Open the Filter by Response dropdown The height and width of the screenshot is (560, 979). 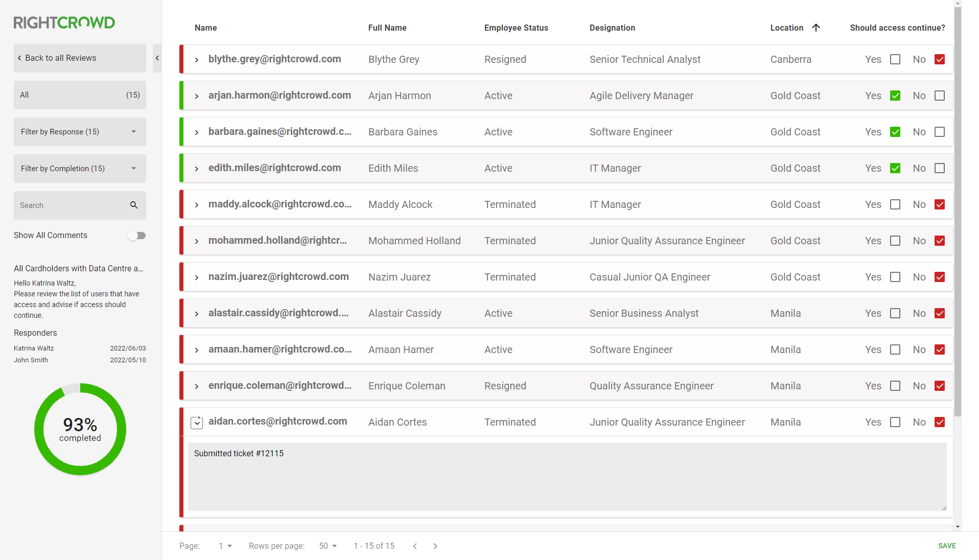click(x=80, y=131)
